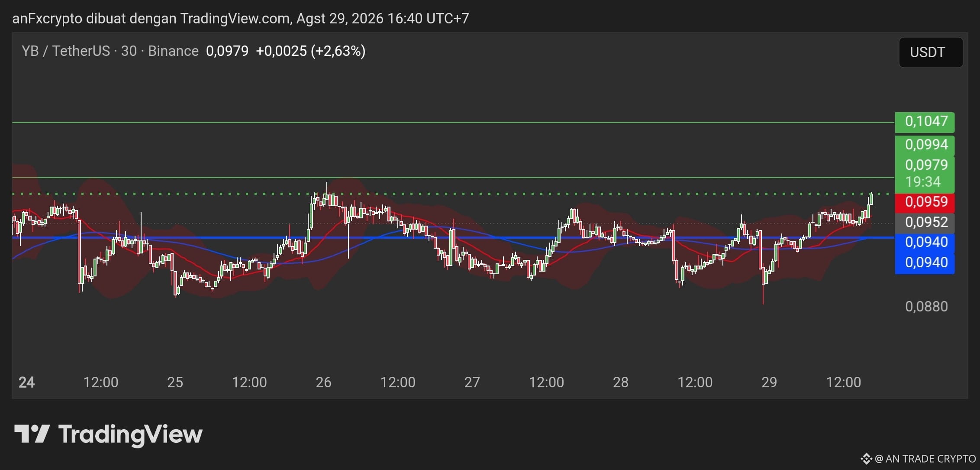Viewport: 980px width, 470px height.
Task: Click the AN TRADE CRYPTO Binance logo icon
Action: click(x=866, y=459)
